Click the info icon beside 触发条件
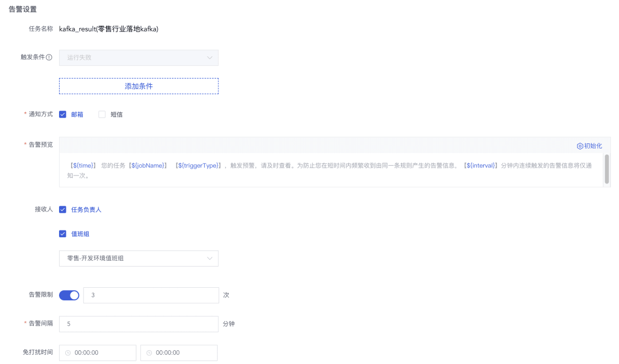The image size is (619, 364). (49, 57)
